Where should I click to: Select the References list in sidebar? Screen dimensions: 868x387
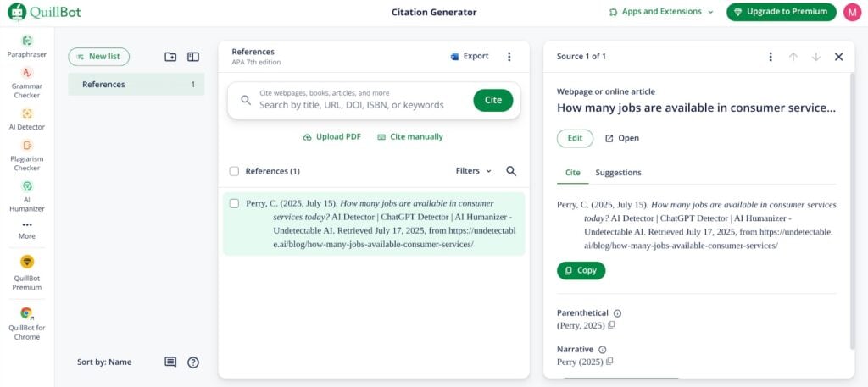(x=136, y=85)
